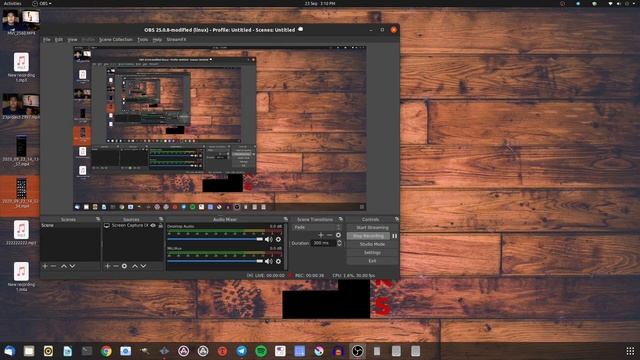Move the source down in the Sources list
The height and width of the screenshot is (360, 640).
(x=143, y=266)
